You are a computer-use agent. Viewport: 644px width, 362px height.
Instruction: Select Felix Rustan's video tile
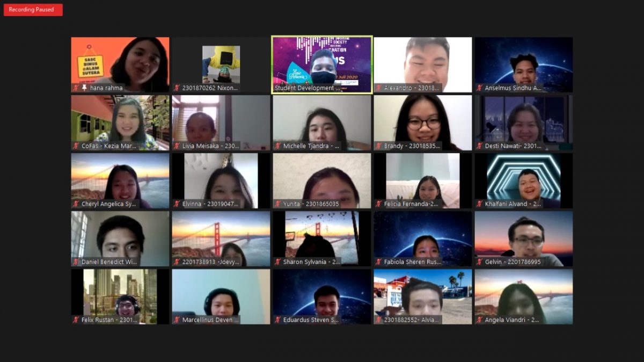click(x=120, y=296)
